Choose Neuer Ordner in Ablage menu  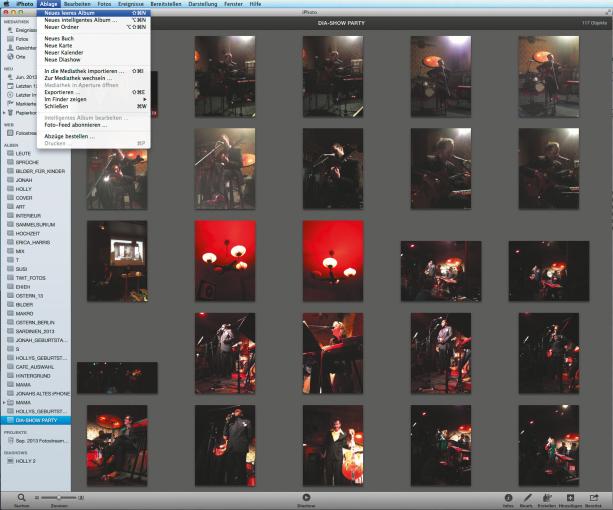click(x=93, y=27)
